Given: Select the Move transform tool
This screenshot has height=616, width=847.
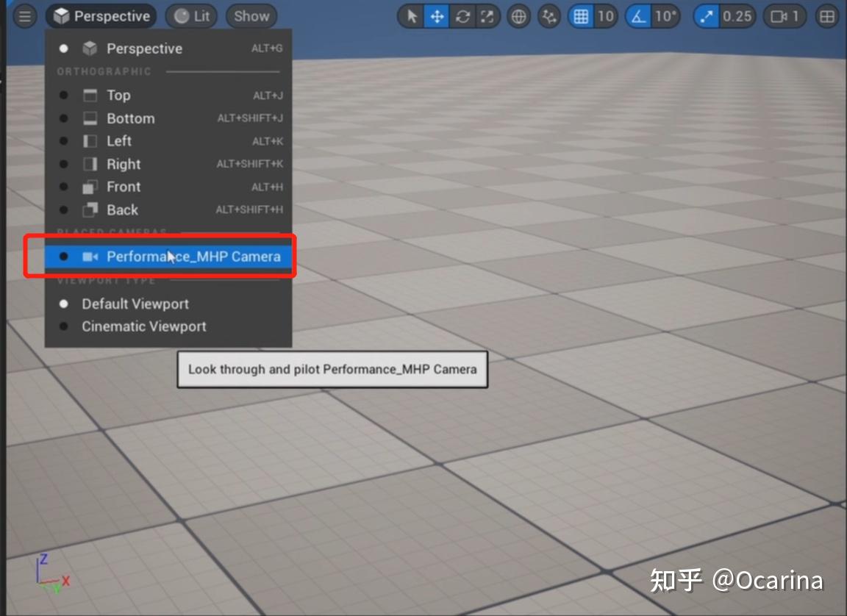Looking at the screenshot, I should [437, 16].
